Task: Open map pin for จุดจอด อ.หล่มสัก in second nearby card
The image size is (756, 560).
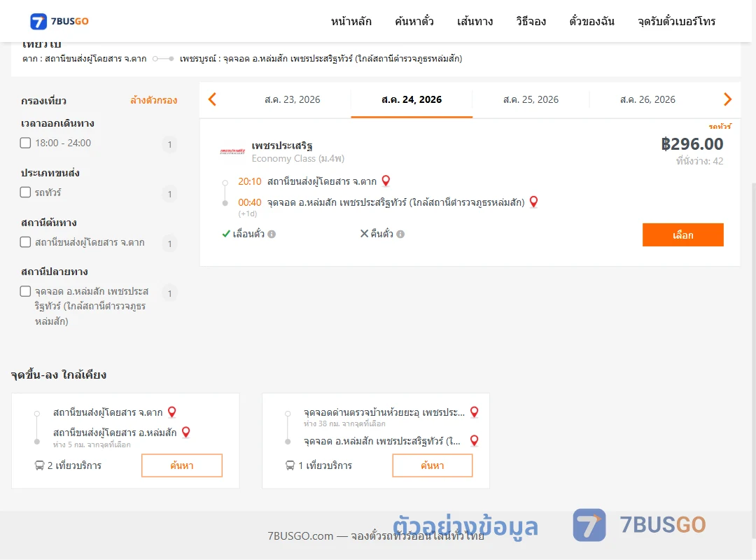Action: point(475,440)
